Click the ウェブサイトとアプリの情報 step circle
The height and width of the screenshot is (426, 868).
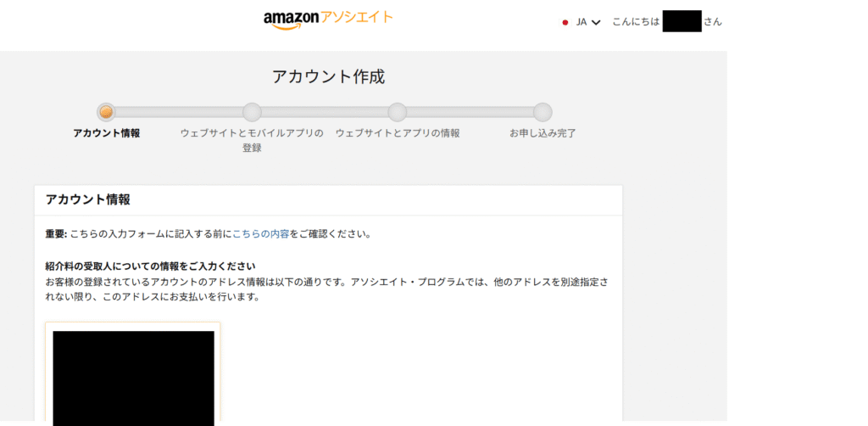tap(397, 112)
